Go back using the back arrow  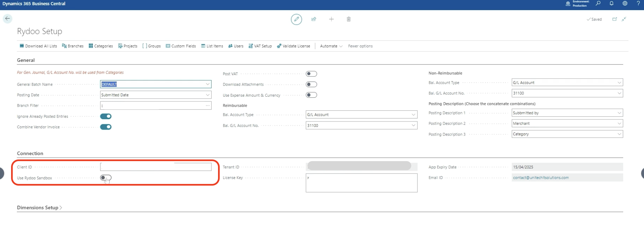7,18
